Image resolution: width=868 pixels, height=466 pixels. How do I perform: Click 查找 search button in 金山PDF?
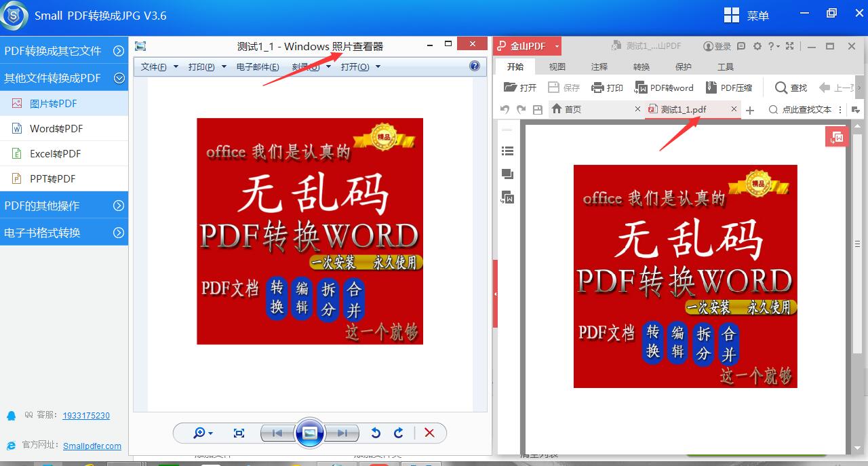click(791, 88)
